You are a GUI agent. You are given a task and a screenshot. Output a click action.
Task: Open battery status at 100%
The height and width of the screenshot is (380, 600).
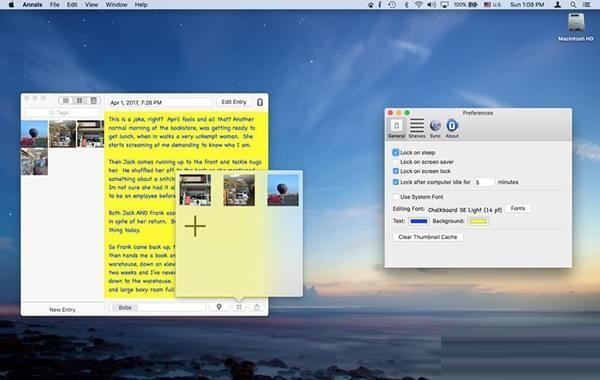[465, 5]
